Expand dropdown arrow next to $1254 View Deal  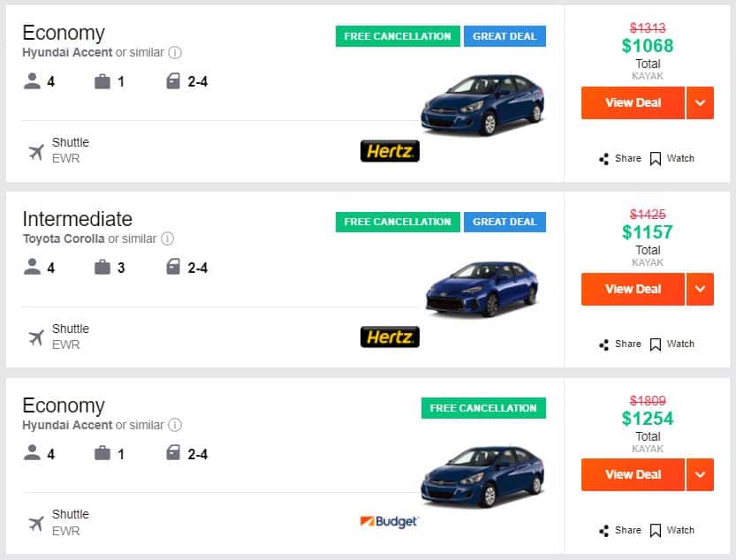[x=700, y=474]
